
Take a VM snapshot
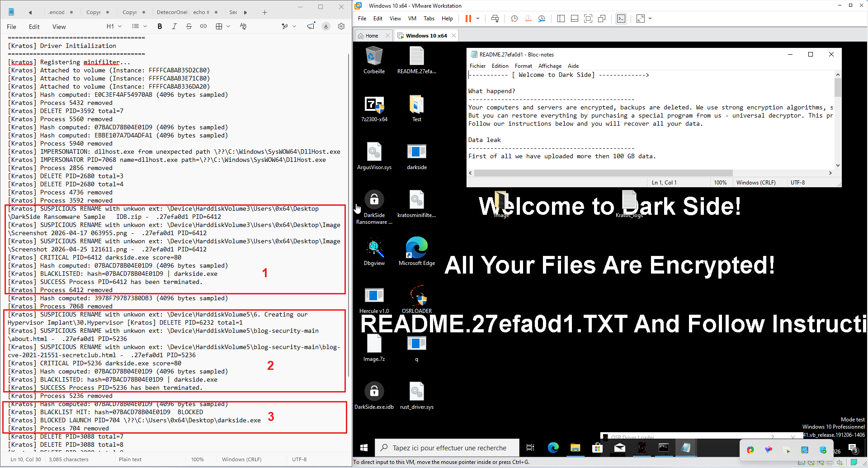514,19
